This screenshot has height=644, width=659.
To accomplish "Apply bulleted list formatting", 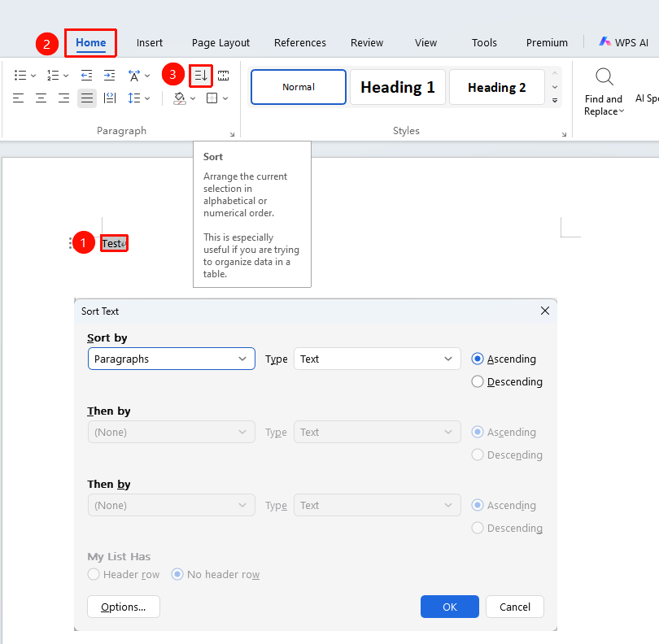I will [x=20, y=76].
